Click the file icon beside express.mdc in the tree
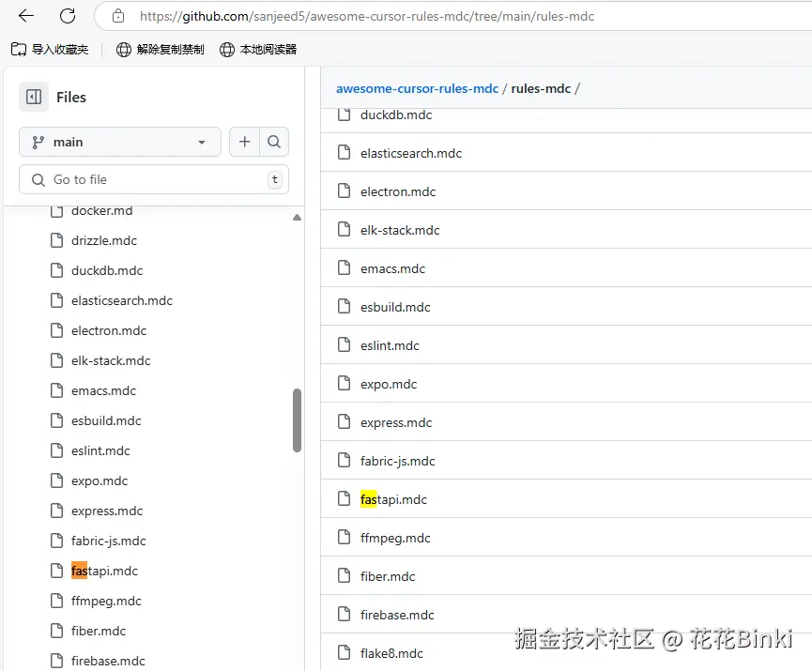812x671 pixels. (57, 511)
